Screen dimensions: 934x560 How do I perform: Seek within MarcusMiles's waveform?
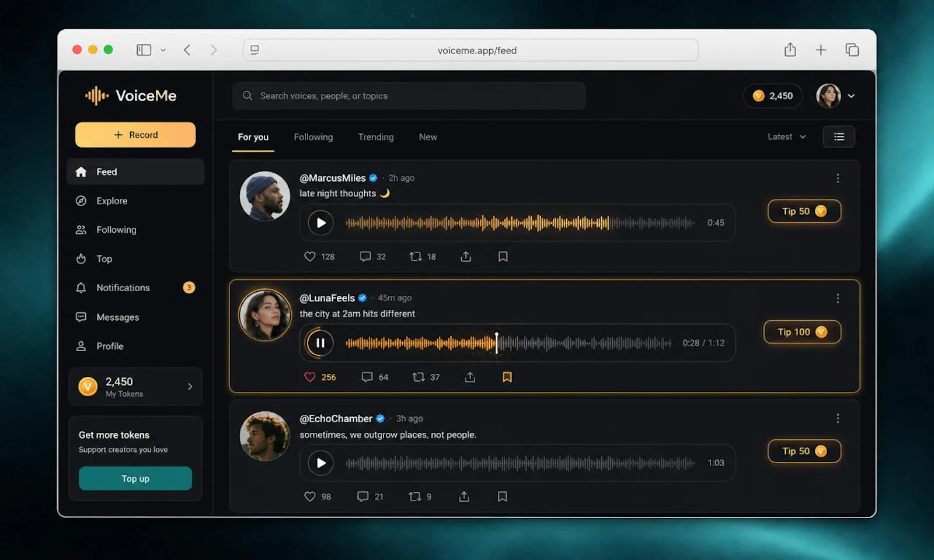pos(520,222)
